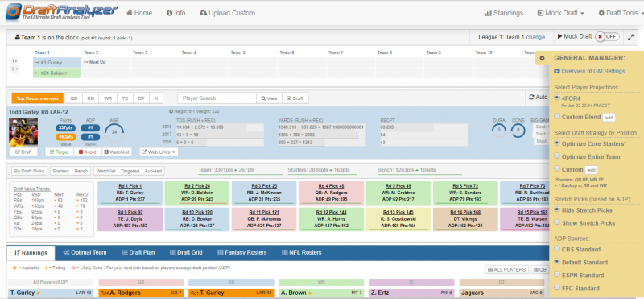Open the Mock Draft dropdown menu
The width and height of the screenshot is (644, 299).
[560, 13]
